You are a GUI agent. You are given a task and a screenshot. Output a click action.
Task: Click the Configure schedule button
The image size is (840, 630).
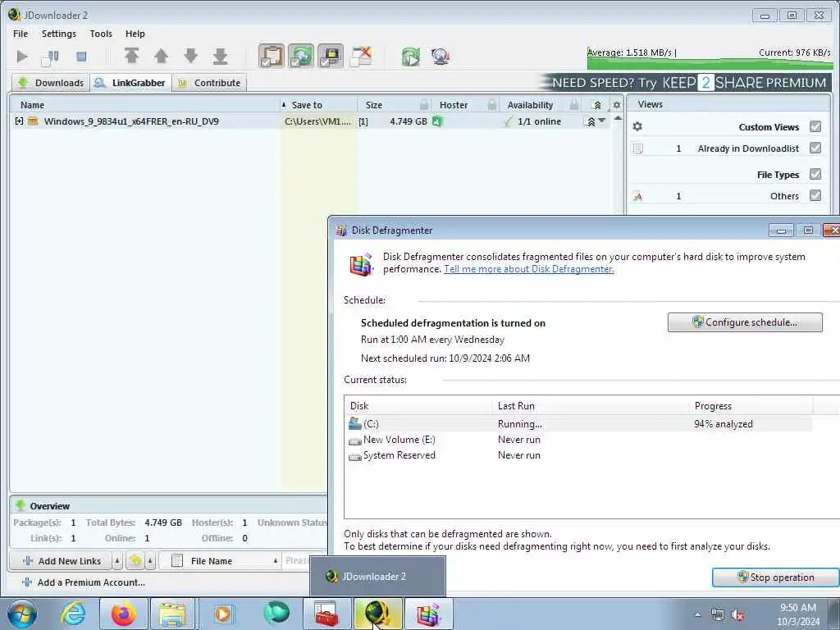[745, 322]
